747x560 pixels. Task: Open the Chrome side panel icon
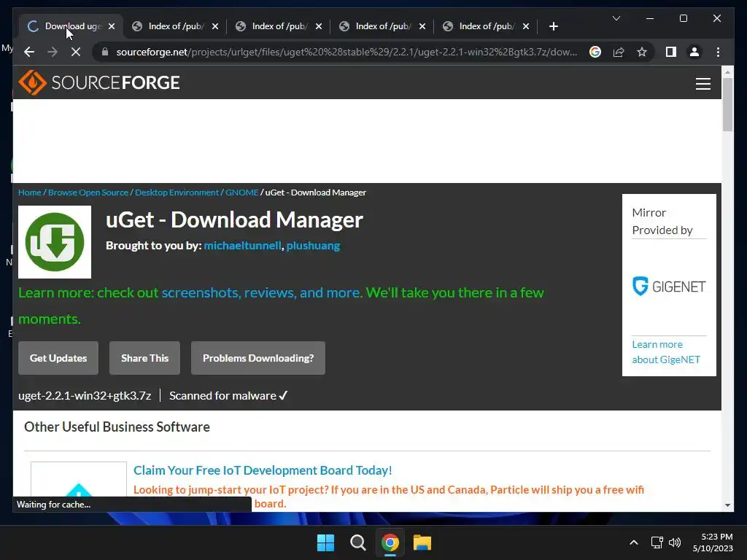[x=671, y=52]
